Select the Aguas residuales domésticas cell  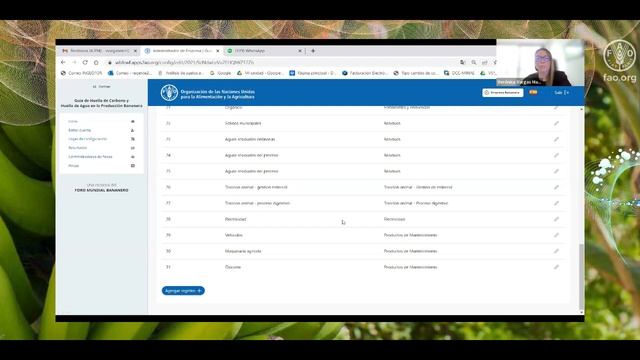coord(250,139)
